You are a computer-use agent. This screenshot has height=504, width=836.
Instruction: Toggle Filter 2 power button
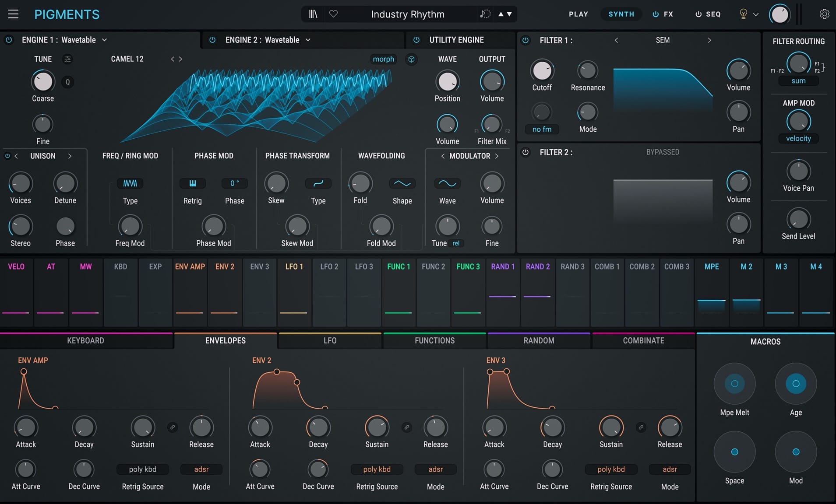526,152
